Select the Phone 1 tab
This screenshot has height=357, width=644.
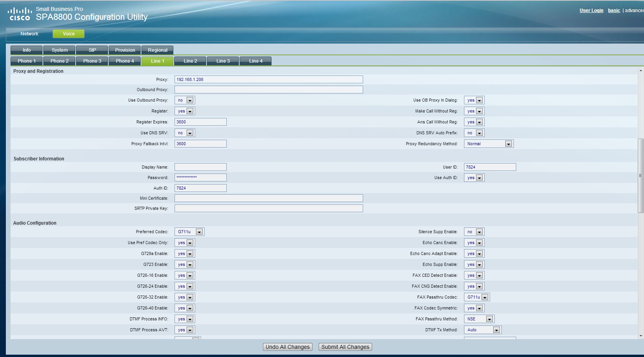pos(26,61)
